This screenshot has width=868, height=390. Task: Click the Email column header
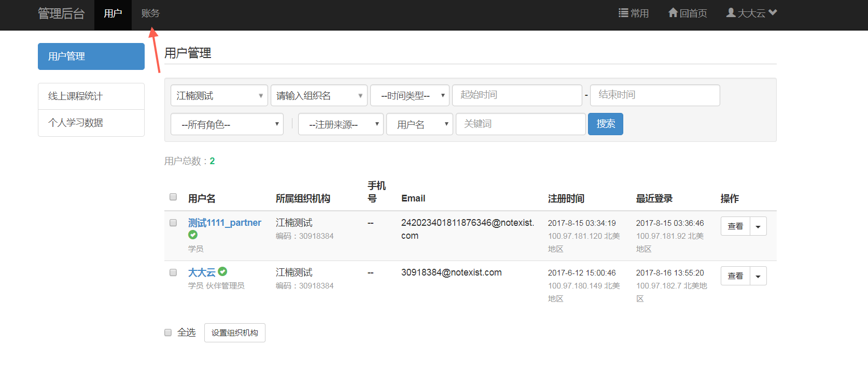[413, 198]
